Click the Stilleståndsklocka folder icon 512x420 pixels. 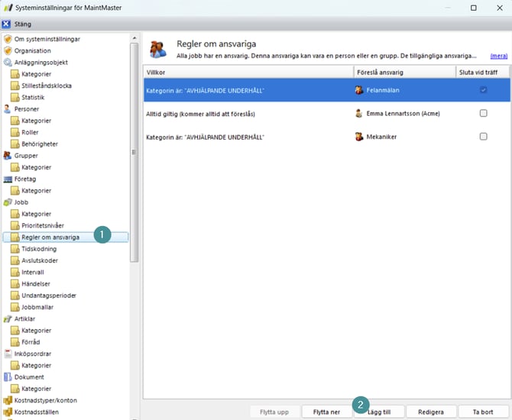click(15, 86)
